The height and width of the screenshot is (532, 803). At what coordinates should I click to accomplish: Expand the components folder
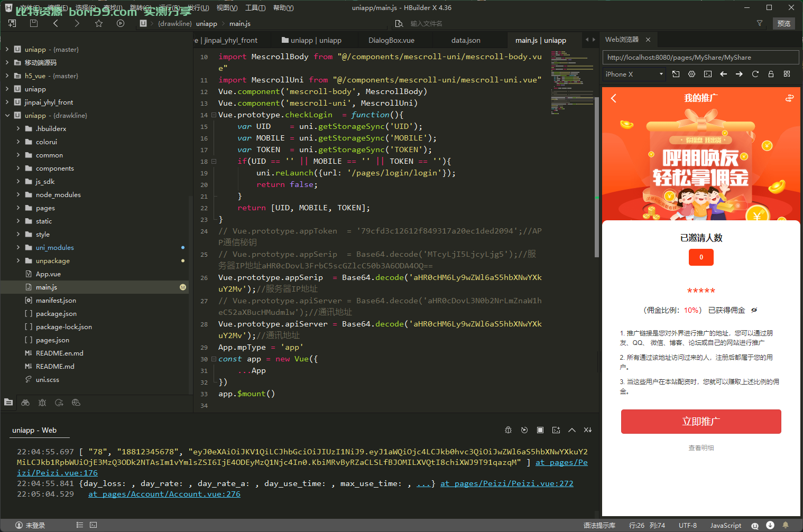tap(18, 168)
